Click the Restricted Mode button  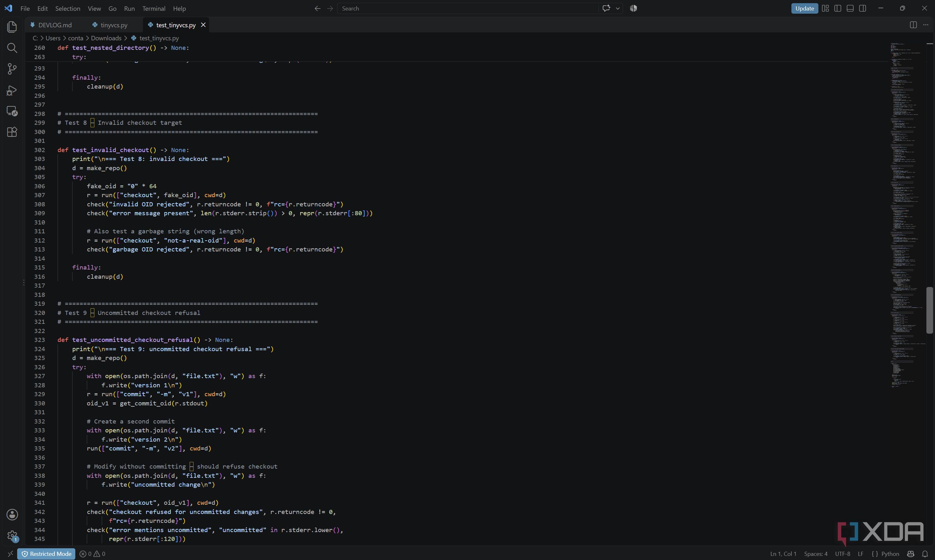pyautogui.click(x=46, y=554)
